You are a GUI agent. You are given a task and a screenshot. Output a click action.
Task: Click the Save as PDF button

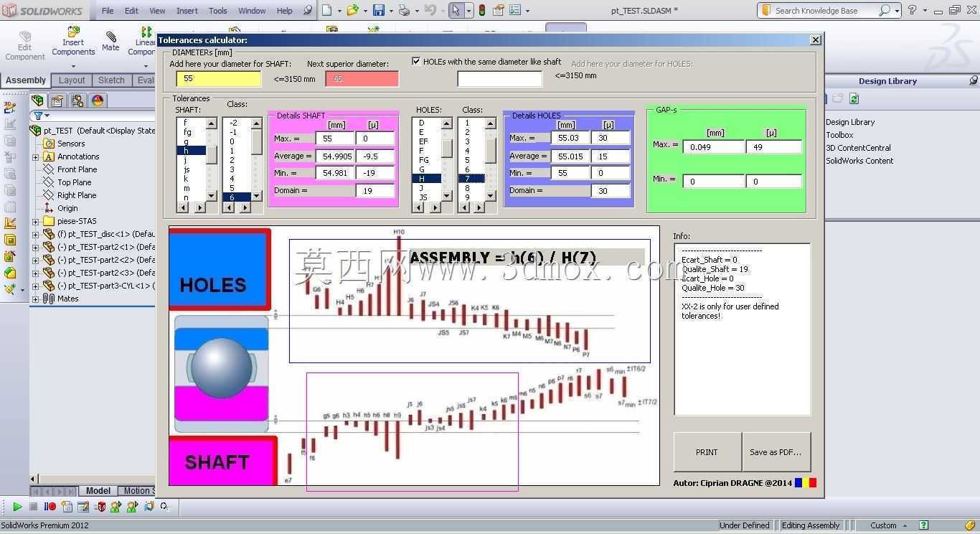click(776, 452)
